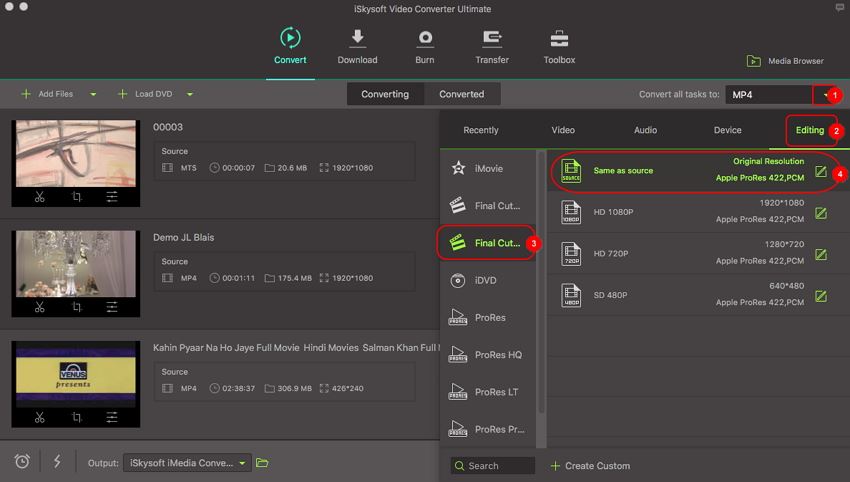The height and width of the screenshot is (482, 850).
Task: Click the 00003 file title
Action: click(x=168, y=127)
